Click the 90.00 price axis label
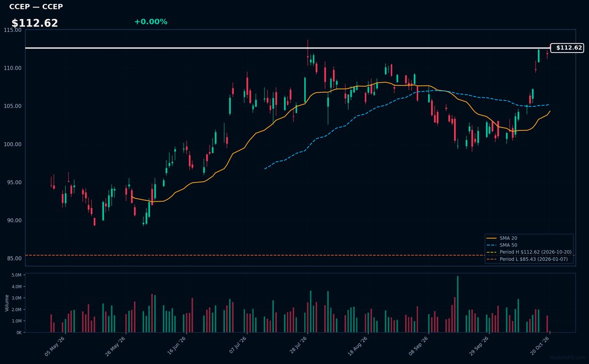Screen dimensions: 589x364 coord(14,220)
